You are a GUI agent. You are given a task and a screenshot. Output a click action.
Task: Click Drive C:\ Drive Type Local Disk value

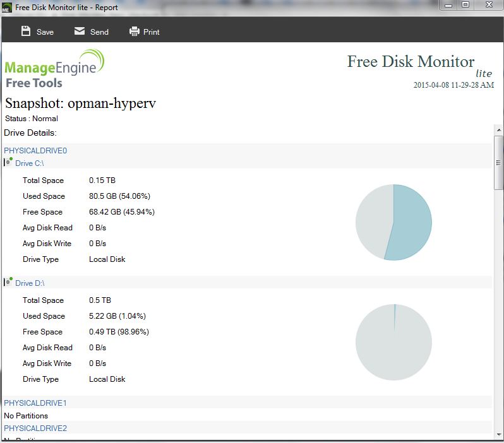click(107, 259)
